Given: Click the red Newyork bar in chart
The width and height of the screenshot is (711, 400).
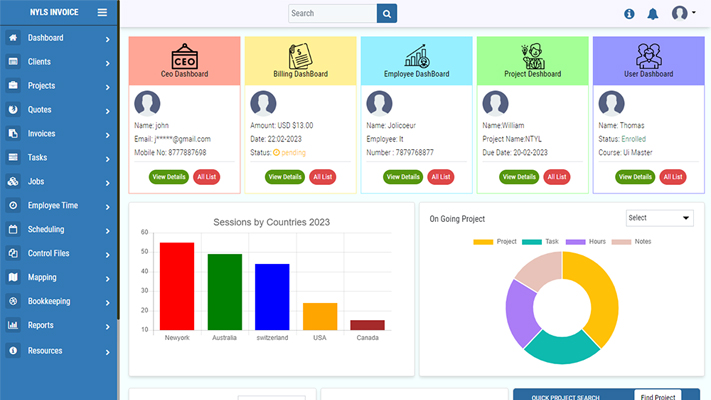Looking at the screenshot, I should tap(177, 286).
